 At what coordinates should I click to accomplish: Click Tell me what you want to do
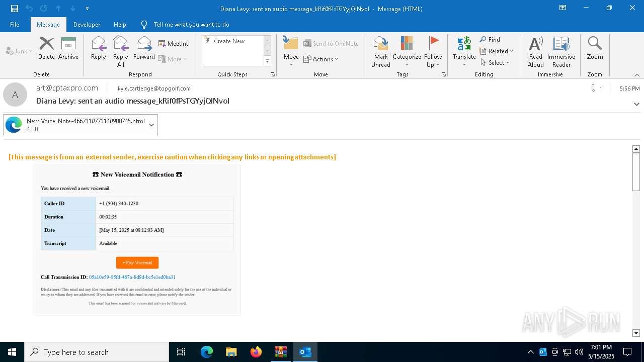[x=185, y=24]
